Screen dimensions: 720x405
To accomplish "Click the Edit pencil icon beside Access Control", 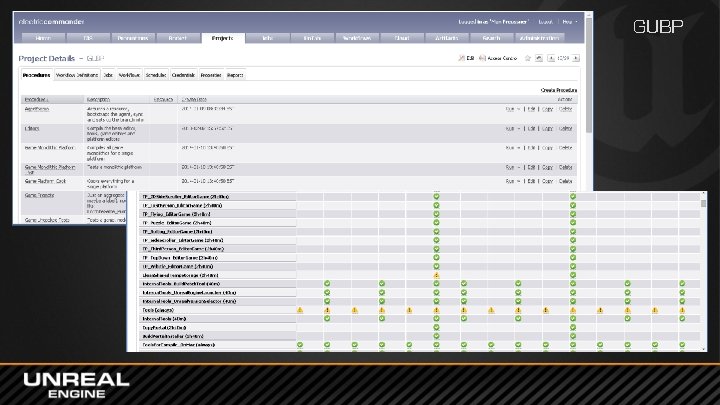I will 462,58.
